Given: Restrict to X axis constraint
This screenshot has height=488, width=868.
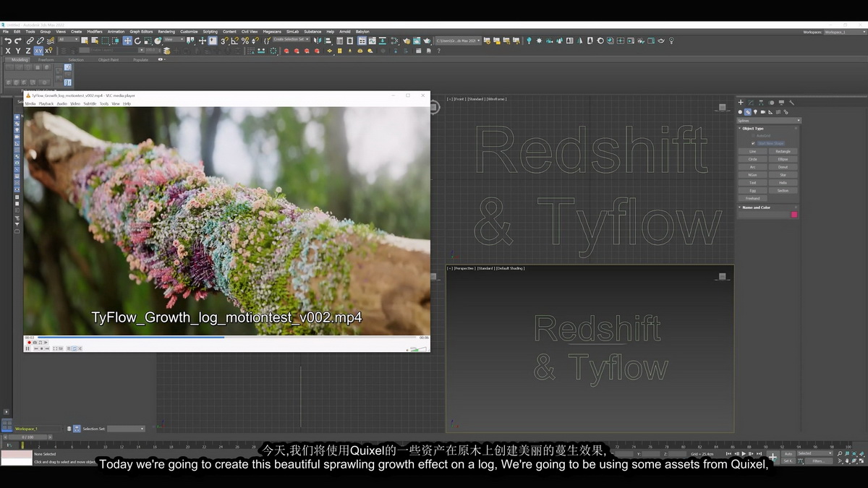Looking at the screenshot, I should point(8,51).
